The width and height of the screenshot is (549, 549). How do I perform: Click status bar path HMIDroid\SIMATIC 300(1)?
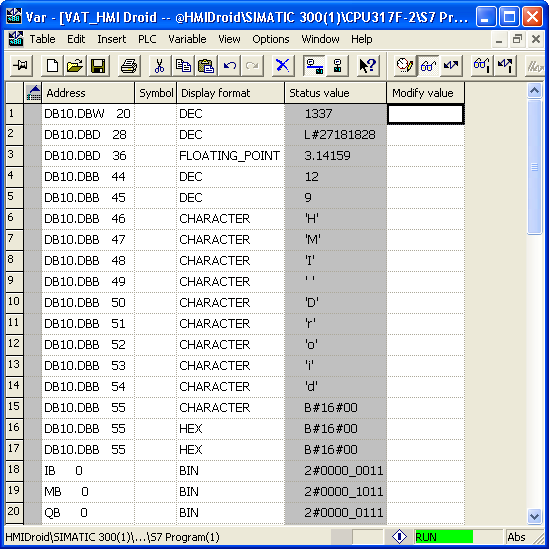click(112, 537)
